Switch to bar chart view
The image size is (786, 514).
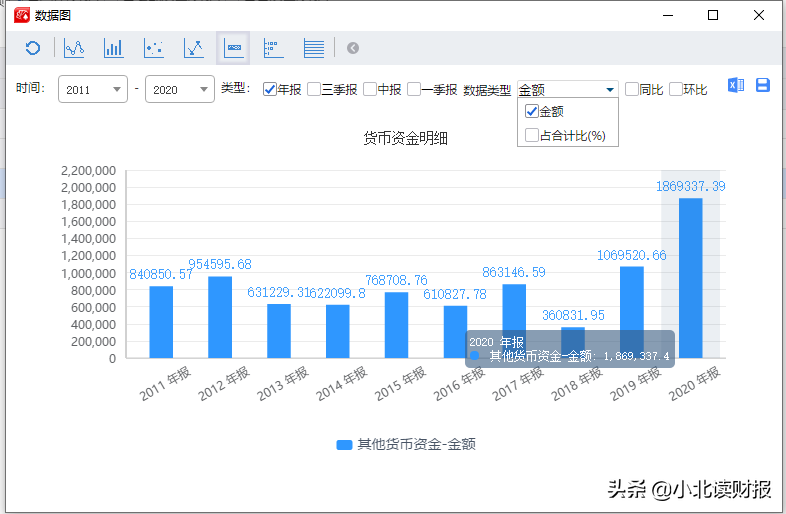[x=114, y=48]
